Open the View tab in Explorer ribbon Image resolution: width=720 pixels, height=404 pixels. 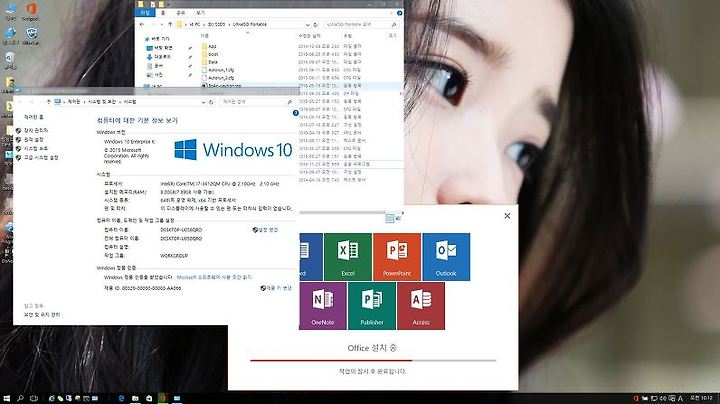[200, 13]
